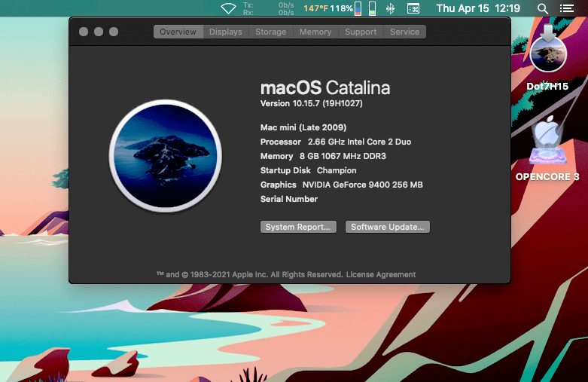The height and width of the screenshot is (382, 588).
Task: Open the System Report
Action: click(x=298, y=227)
